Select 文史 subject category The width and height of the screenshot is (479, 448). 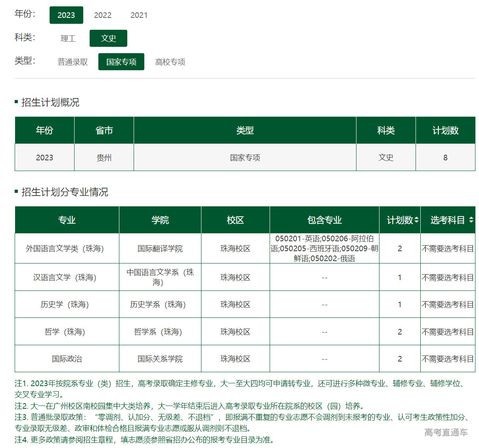pos(108,38)
